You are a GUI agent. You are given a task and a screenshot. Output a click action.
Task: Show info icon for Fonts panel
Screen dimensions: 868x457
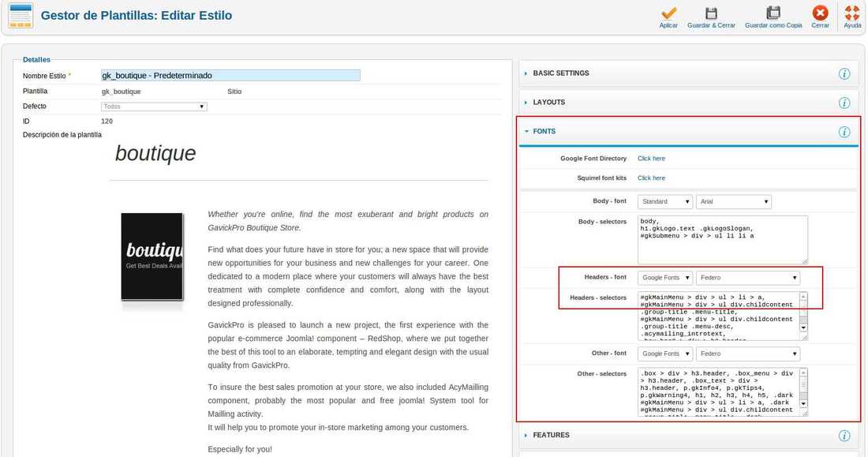pyautogui.click(x=844, y=132)
